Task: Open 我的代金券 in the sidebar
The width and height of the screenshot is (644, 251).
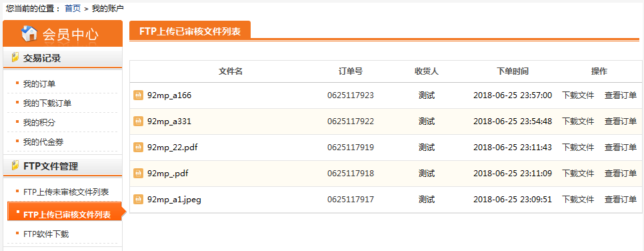Action: (x=43, y=142)
